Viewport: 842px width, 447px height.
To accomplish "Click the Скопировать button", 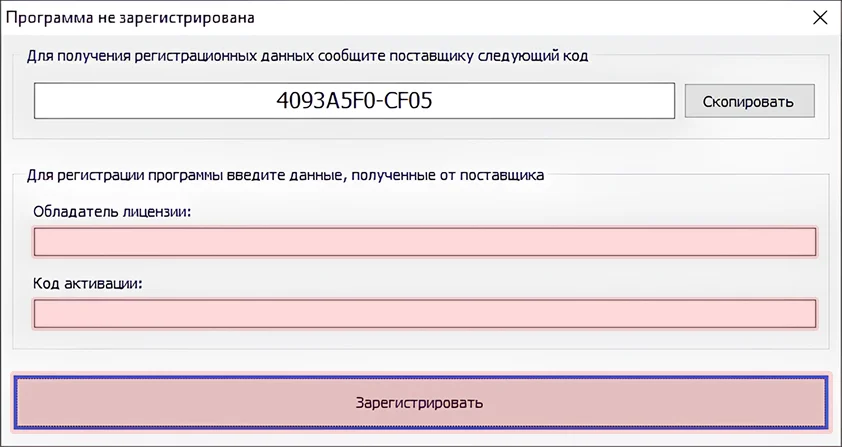I will pyautogui.click(x=749, y=101).
